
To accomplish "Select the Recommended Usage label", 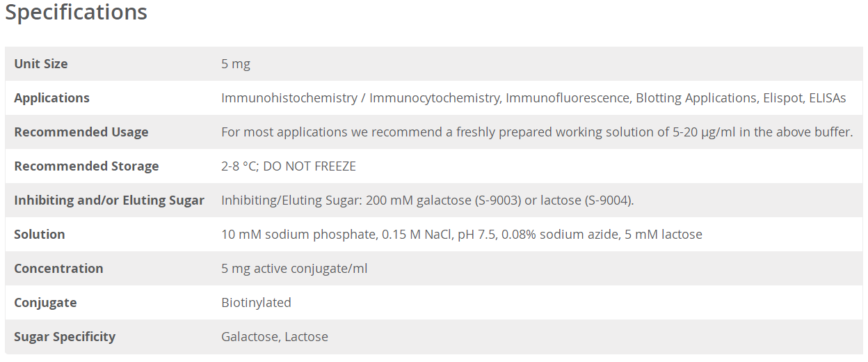I will tap(81, 132).
